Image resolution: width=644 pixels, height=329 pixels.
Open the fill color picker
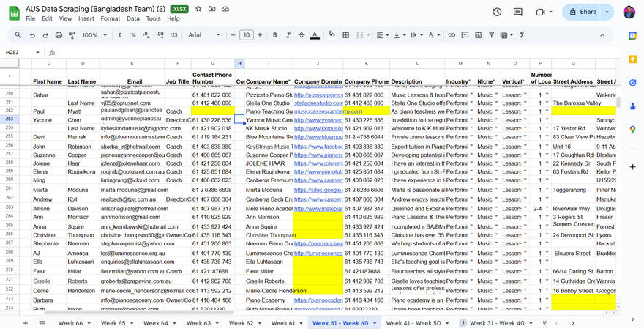332,35
